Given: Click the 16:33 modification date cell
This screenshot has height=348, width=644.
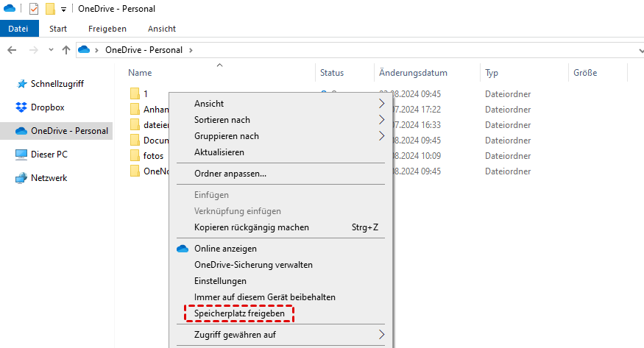Looking at the screenshot, I should click(417, 125).
